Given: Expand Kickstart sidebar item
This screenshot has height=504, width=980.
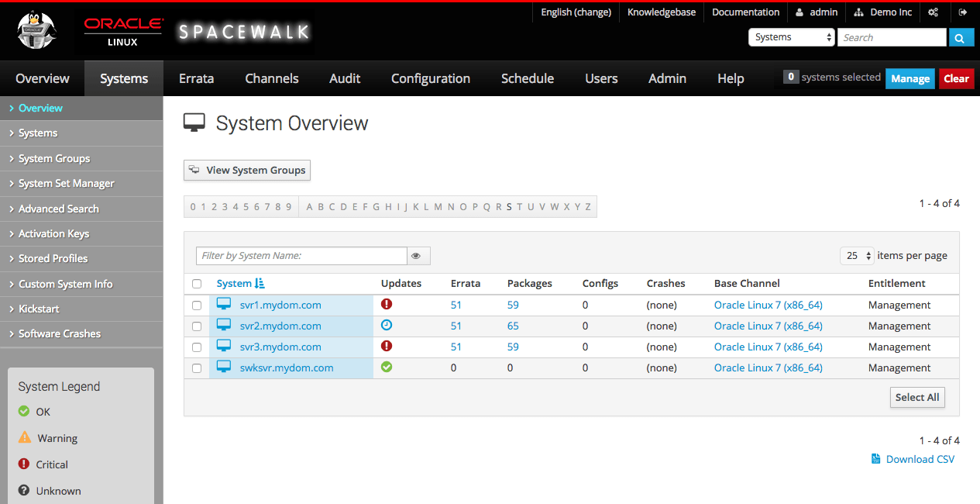Looking at the screenshot, I should tap(81, 309).
